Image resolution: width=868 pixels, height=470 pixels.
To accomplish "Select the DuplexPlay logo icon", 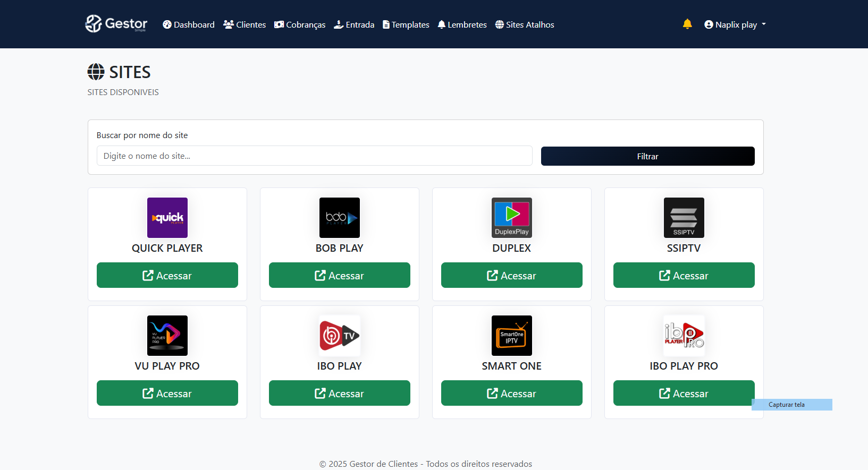I will click(511, 218).
